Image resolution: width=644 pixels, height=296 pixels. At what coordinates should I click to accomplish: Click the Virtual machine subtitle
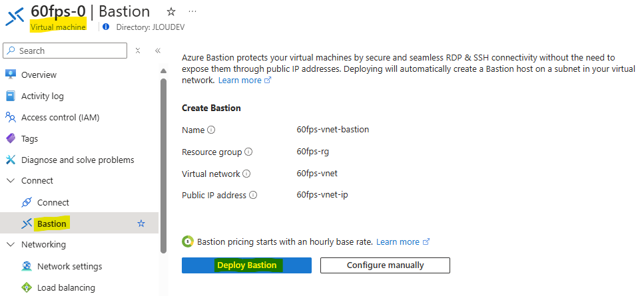click(x=58, y=27)
